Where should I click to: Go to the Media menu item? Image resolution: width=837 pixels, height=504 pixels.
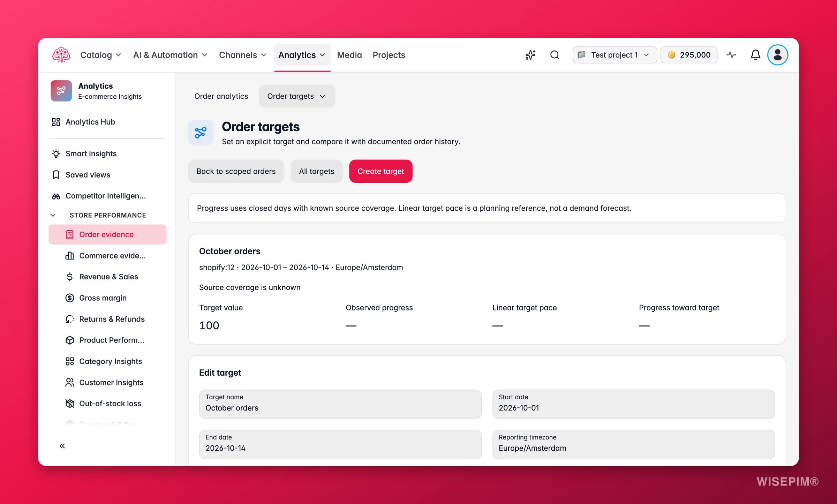point(349,55)
